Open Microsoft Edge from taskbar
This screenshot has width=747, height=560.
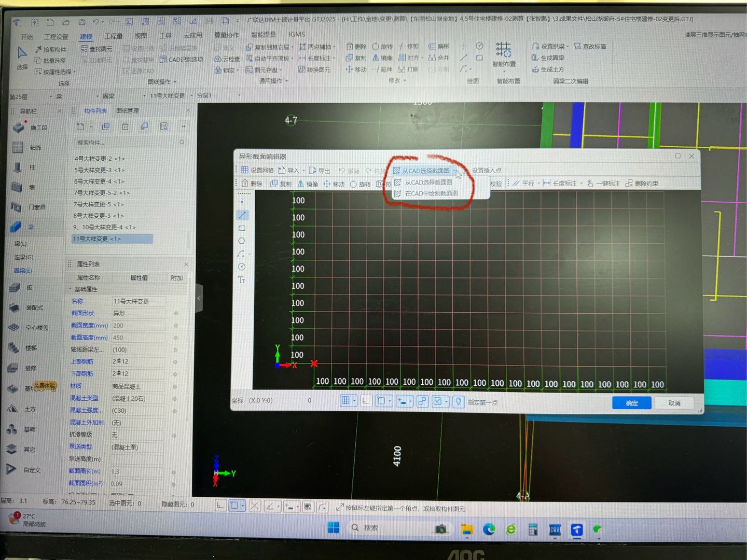[489, 529]
